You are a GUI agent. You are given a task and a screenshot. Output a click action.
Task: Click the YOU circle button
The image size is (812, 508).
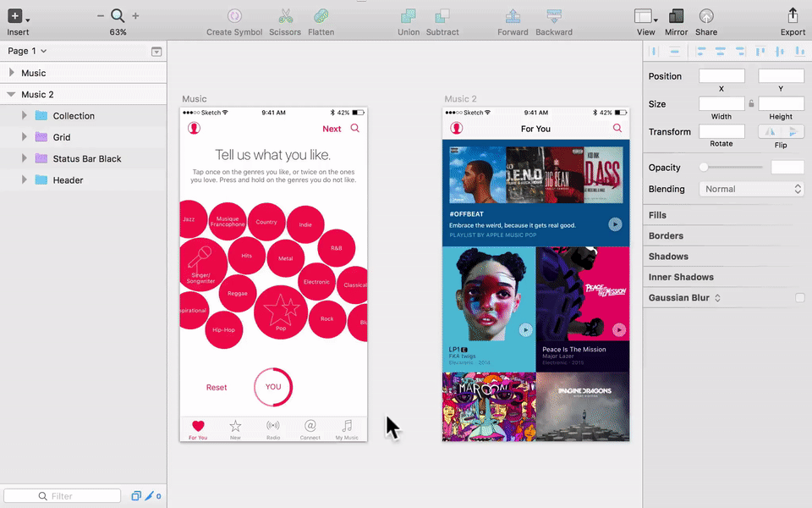point(273,387)
